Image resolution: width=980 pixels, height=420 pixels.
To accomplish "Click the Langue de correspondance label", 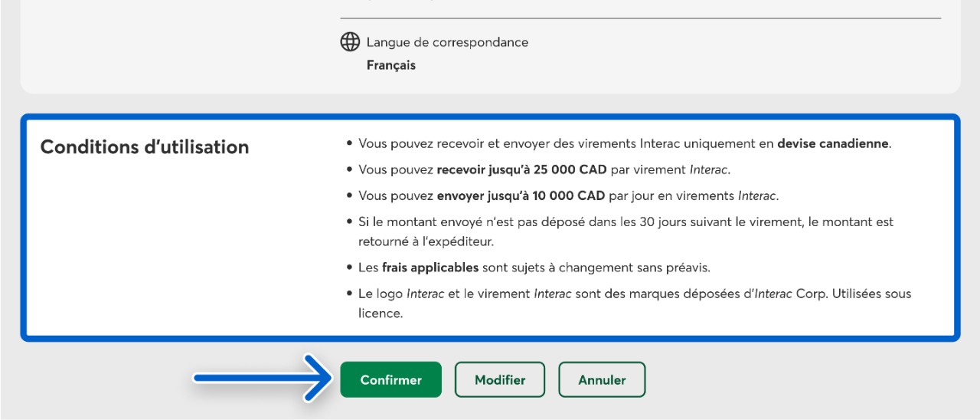I will tap(447, 42).
